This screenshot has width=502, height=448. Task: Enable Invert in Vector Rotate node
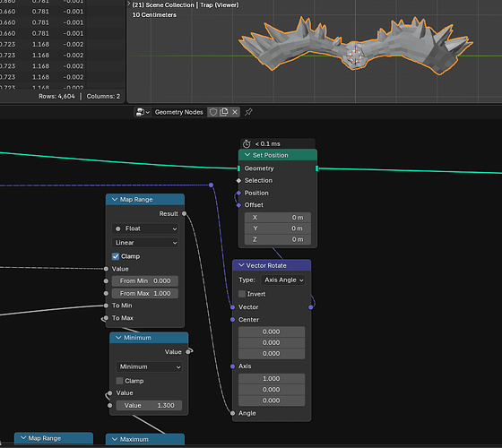point(242,294)
